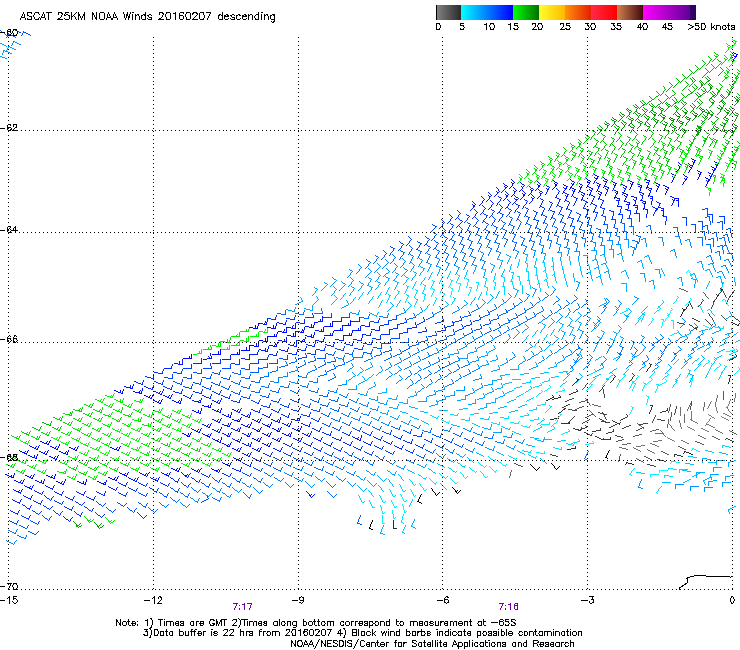Screen dimensions: 740x650
Task: Click the brown 35-40 knots legend swatch
Action: (630, 12)
